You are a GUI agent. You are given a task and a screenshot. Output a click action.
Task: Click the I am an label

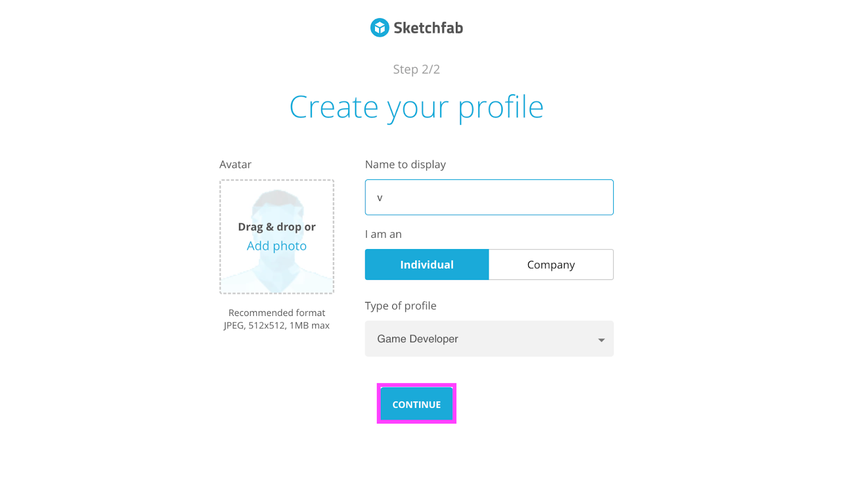[x=383, y=234]
